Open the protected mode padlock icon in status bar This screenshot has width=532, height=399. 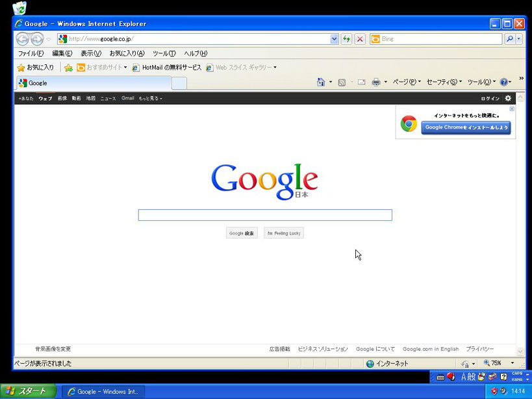465,364
